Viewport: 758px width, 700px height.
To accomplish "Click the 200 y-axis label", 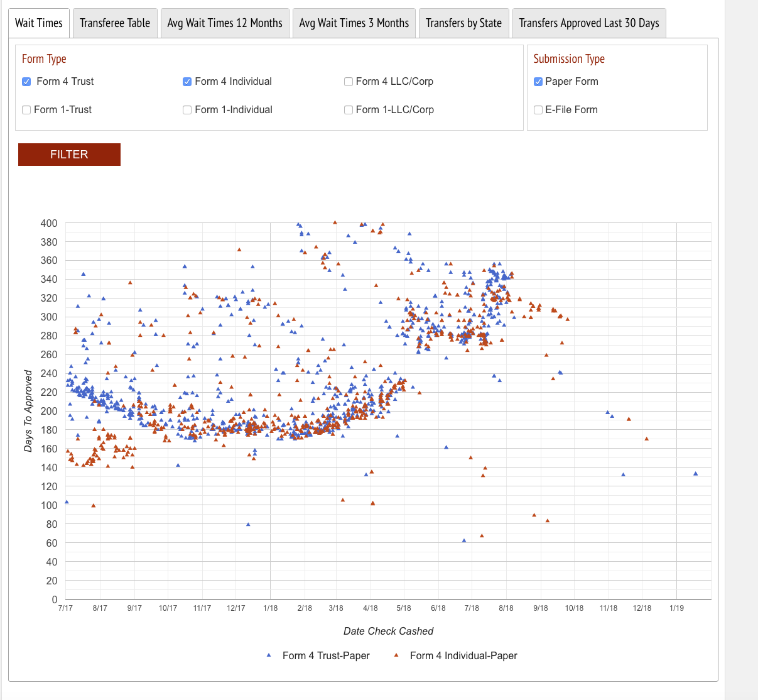I will 49,411.
